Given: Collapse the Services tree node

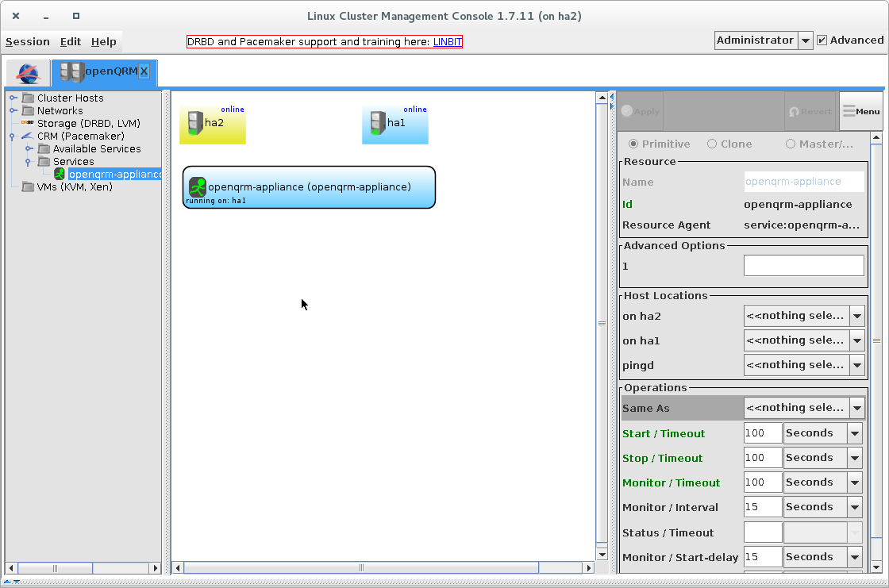Looking at the screenshot, I should click(x=28, y=162).
